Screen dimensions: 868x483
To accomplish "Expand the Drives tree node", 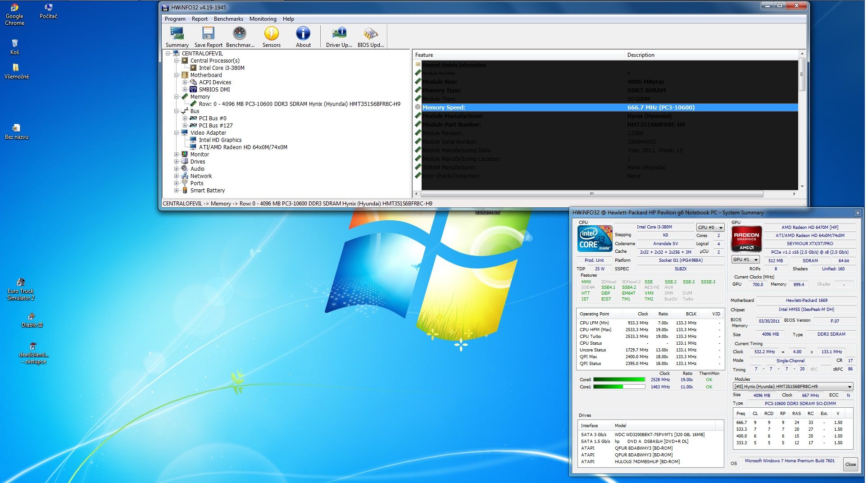I will [177, 162].
